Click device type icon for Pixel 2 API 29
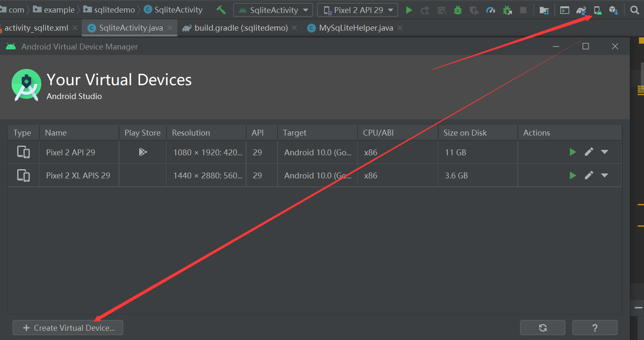Viewport: 644px width, 340px height. [23, 152]
